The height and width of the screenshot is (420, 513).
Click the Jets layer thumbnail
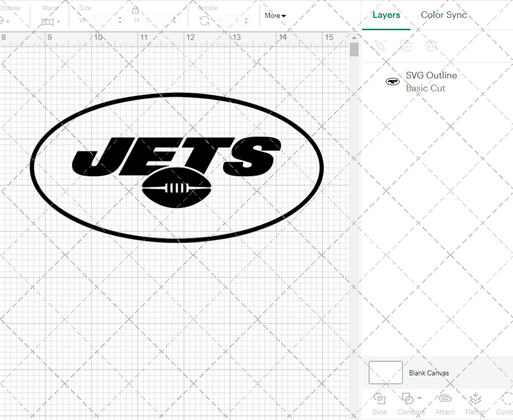392,82
